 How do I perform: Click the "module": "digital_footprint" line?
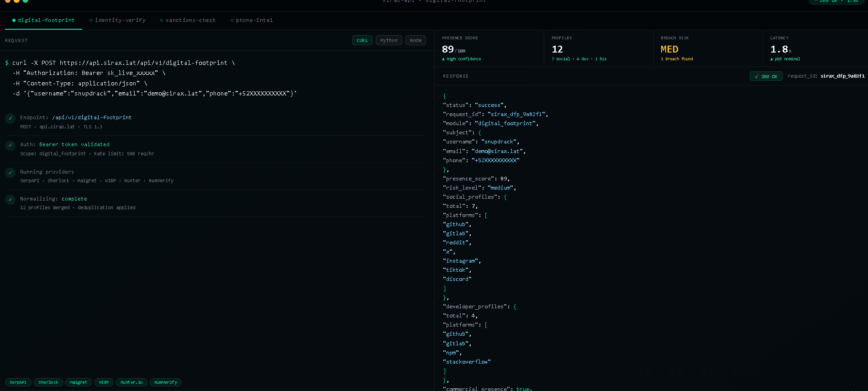pos(491,123)
